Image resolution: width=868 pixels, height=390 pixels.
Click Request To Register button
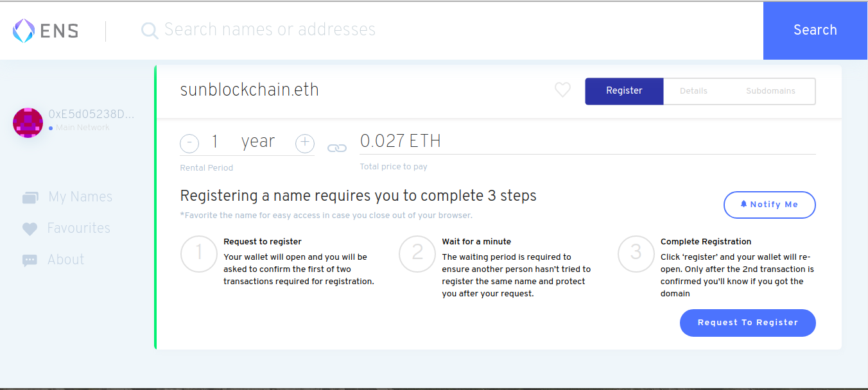coord(747,323)
